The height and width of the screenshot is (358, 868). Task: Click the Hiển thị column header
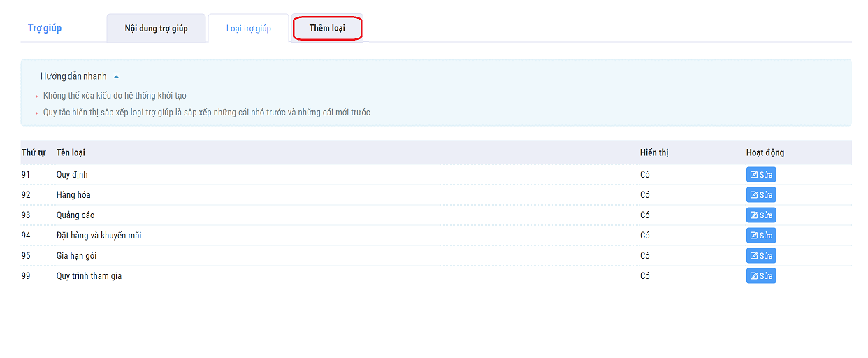[x=654, y=152]
